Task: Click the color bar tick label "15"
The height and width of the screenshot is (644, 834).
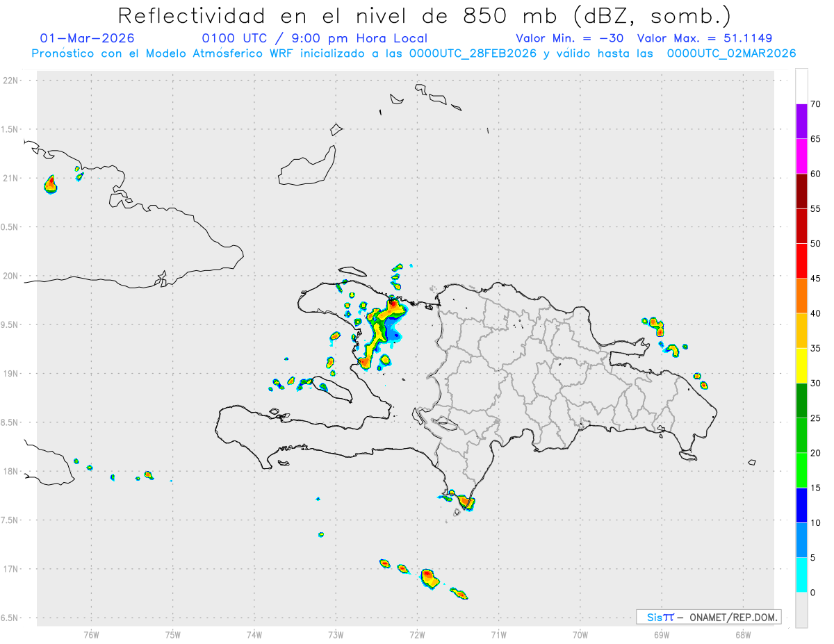Action: (x=816, y=488)
